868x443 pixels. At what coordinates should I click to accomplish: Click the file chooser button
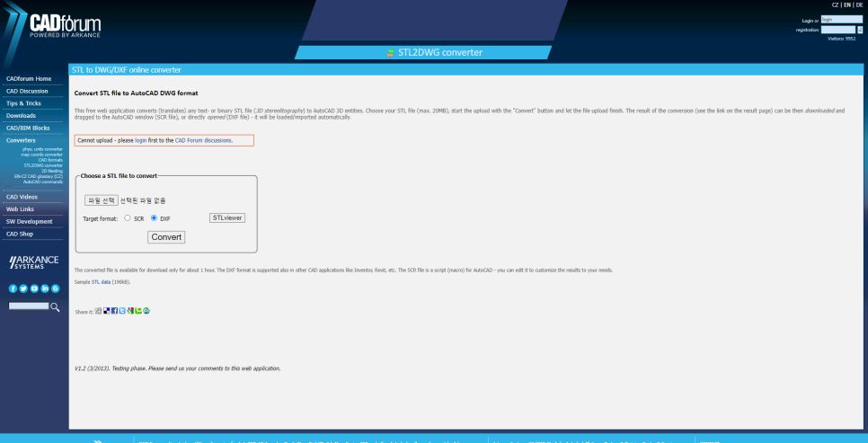click(101, 200)
